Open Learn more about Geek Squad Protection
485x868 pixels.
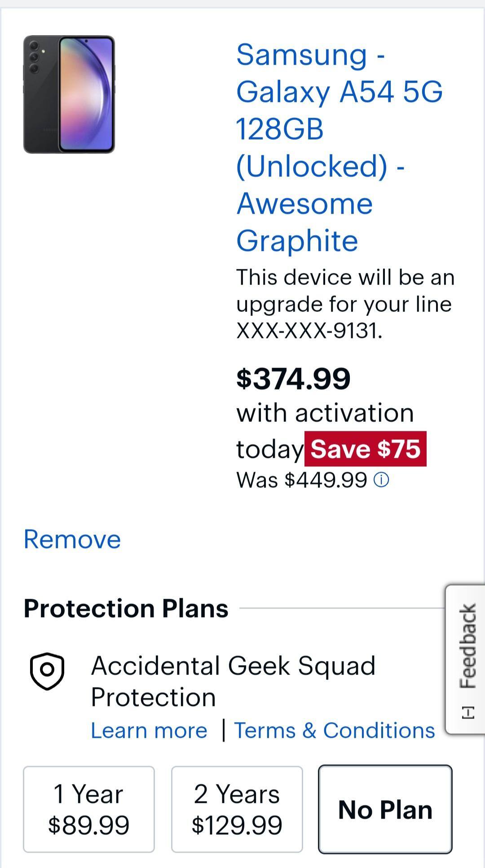click(x=149, y=730)
